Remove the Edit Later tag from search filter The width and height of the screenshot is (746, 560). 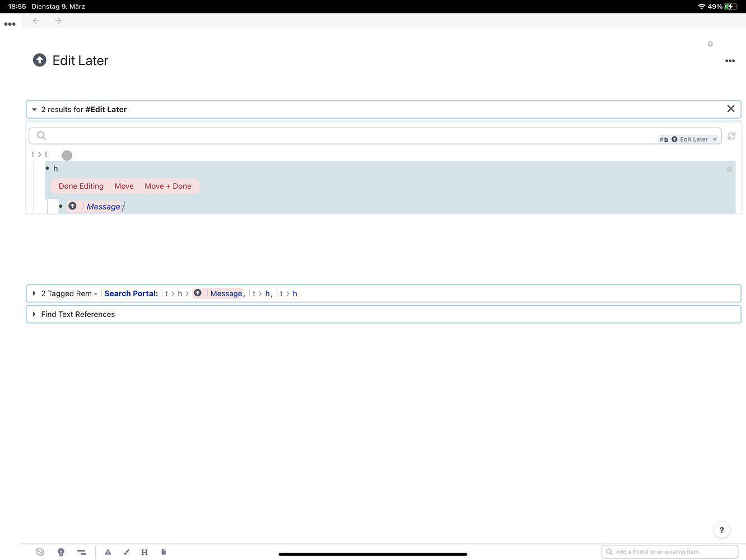[x=715, y=139]
